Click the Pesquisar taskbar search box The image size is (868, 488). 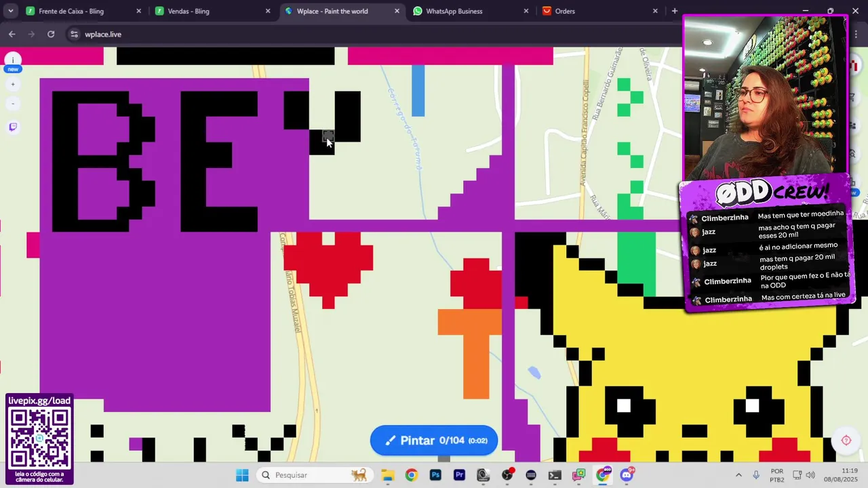coord(315,475)
